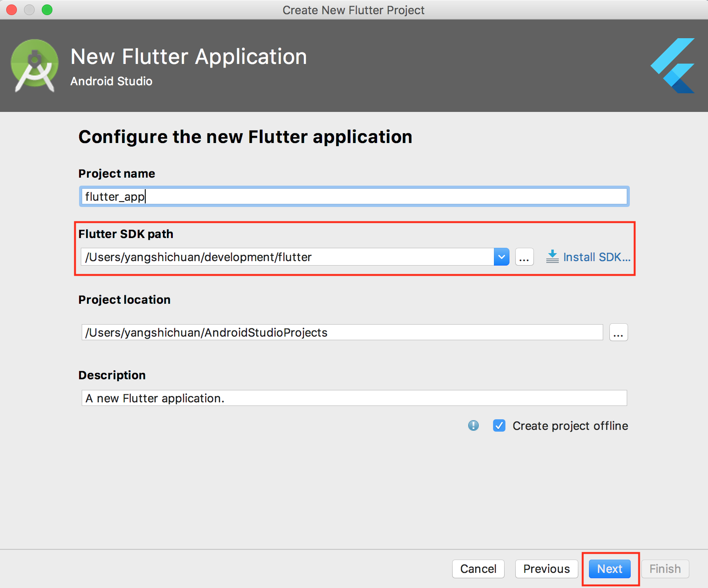Close the Create New Flutter Project window
Image resolution: width=708 pixels, height=588 pixels.
(x=12, y=10)
